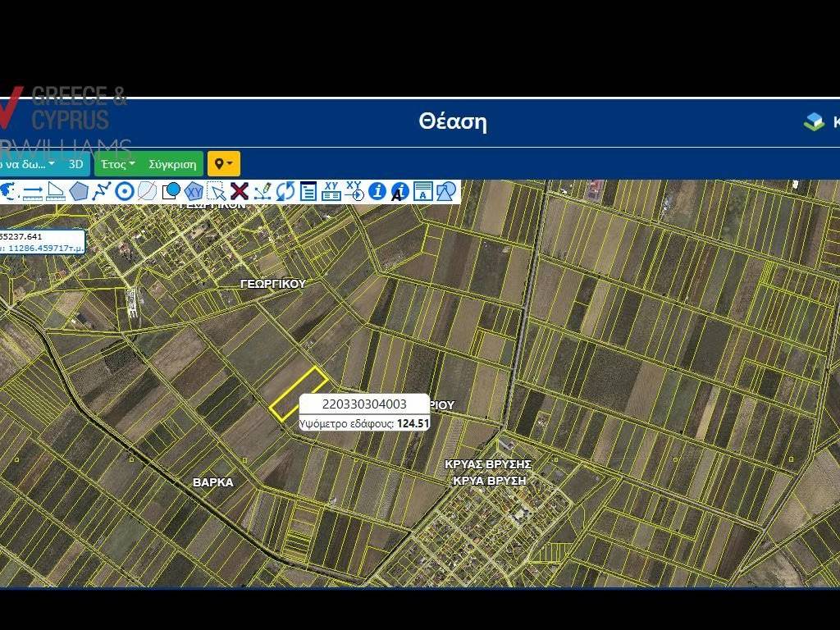Toggle the 3D view button
840x630 pixels.
point(75,164)
